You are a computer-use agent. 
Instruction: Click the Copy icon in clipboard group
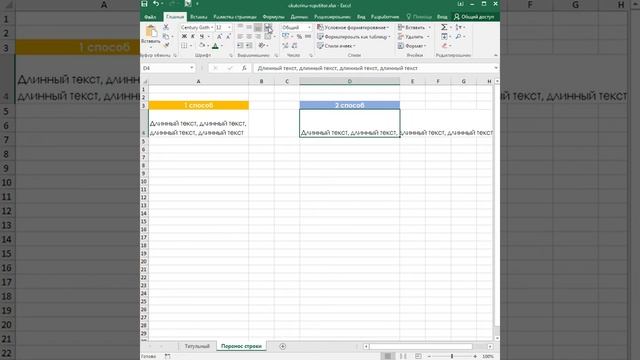click(166, 36)
